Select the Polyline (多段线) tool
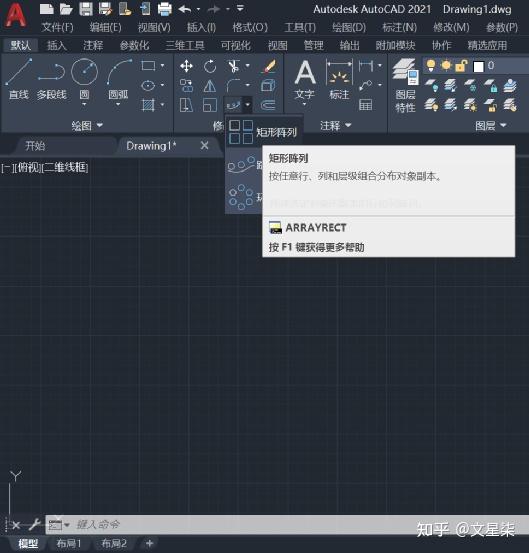 [51, 79]
